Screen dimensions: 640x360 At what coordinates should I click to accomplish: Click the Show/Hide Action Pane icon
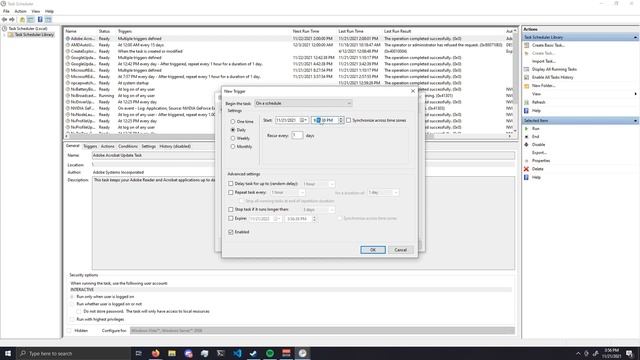coord(48,20)
